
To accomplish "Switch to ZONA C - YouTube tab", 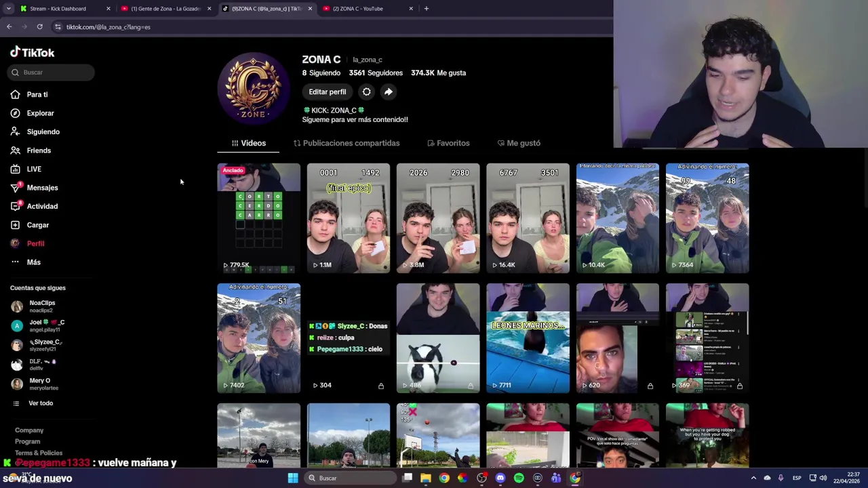I will tap(368, 9).
